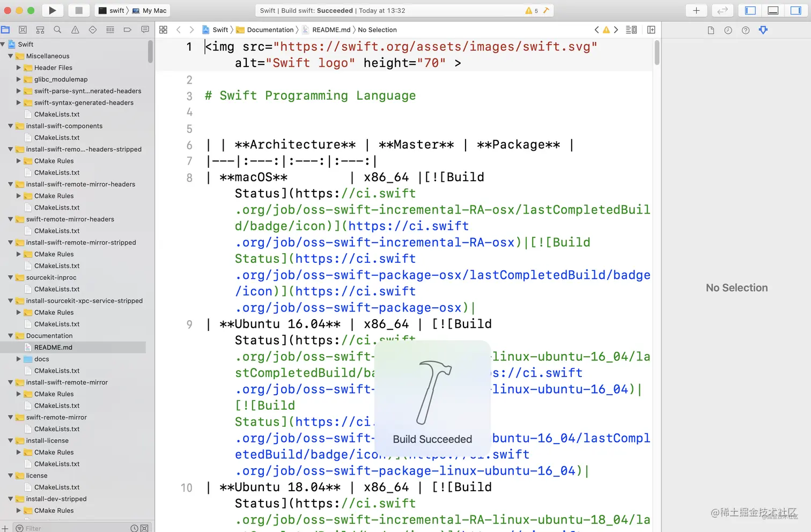Toggle the inspector panel visibility
The width and height of the screenshot is (811, 532).
tap(795, 10)
